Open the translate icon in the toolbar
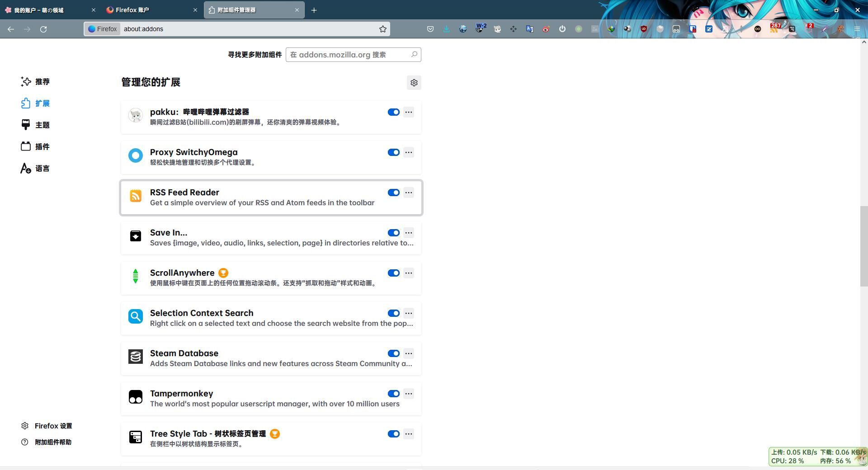Screen dimensions: 868x470 tap(529, 28)
